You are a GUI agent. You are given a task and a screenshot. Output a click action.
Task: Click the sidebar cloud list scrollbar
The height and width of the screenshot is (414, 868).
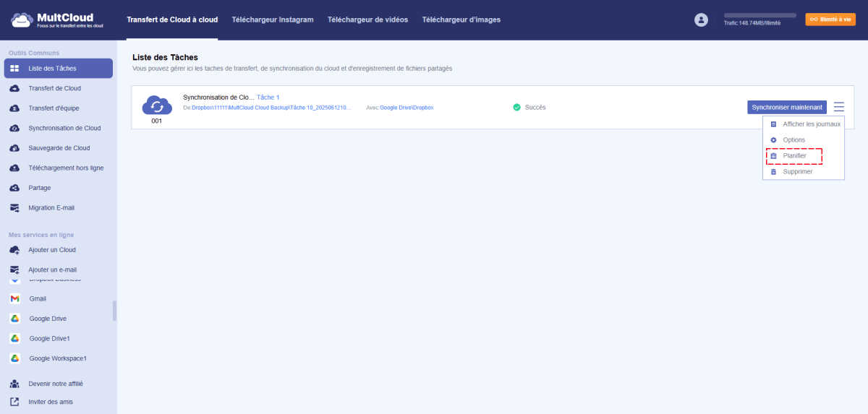[114, 311]
